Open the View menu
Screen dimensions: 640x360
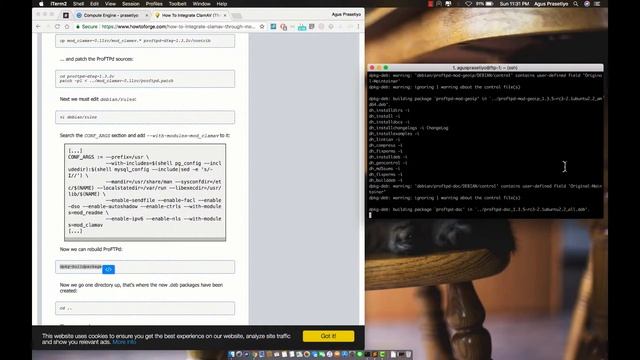[x=110, y=4]
